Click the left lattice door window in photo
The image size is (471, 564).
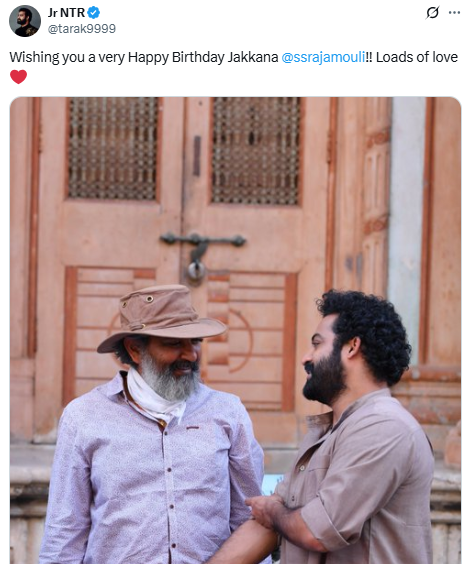113,148
